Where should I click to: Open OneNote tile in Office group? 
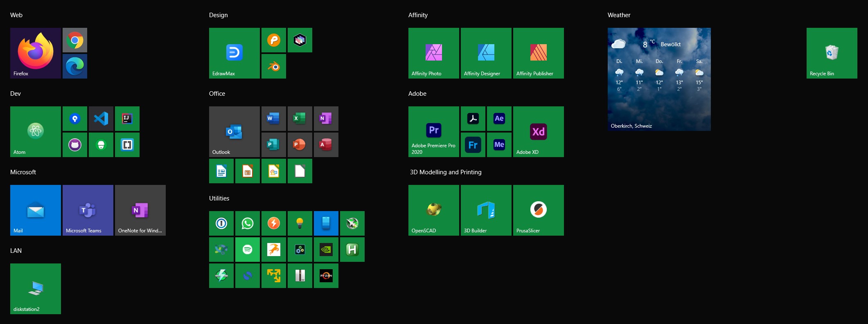(x=326, y=119)
